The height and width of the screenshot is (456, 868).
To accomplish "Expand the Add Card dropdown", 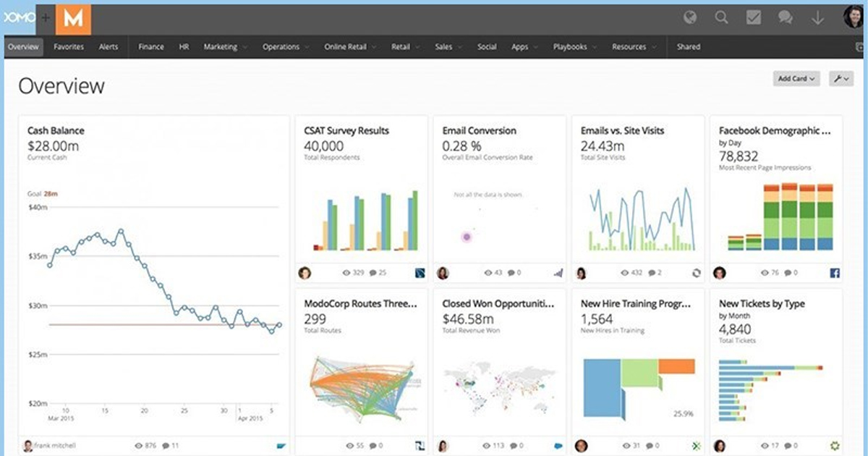I will click(796, 78).
